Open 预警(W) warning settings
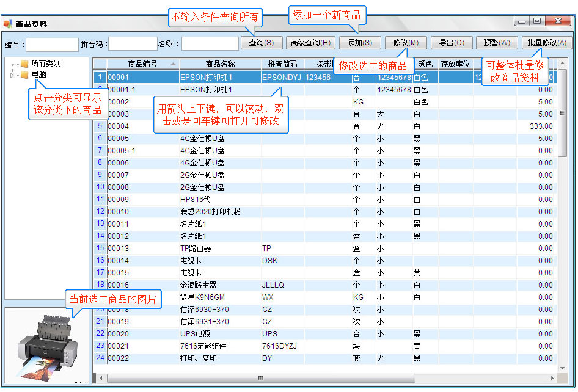The height and width of the screenshot is (392, 578). click(496, 43)
